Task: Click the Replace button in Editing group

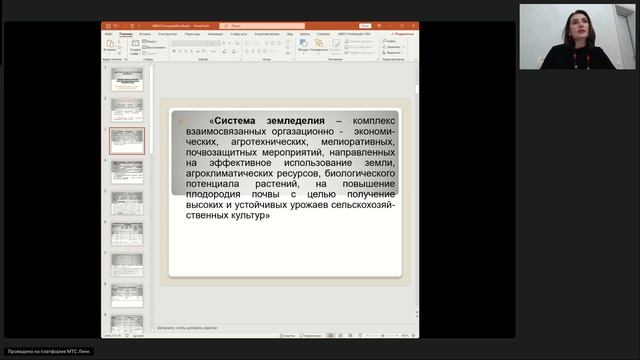Action: (392, 47)
